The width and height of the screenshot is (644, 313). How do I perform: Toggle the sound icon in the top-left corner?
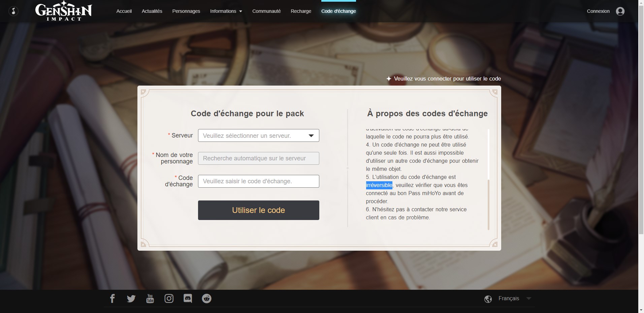[13, 11]
